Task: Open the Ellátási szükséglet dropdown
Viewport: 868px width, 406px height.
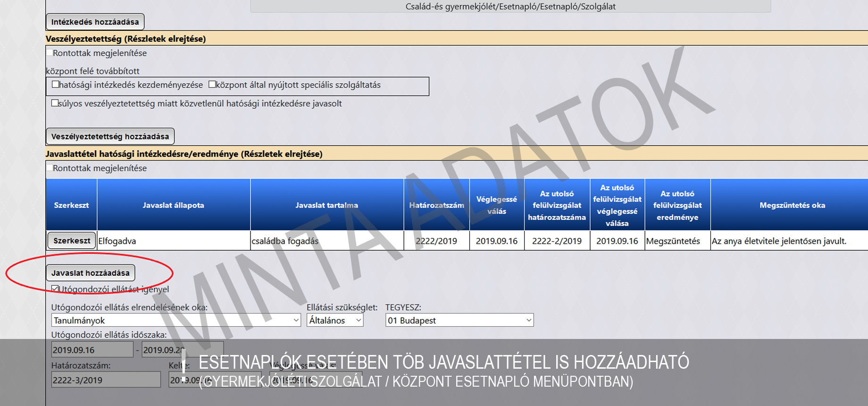Action: coord(335,320)
